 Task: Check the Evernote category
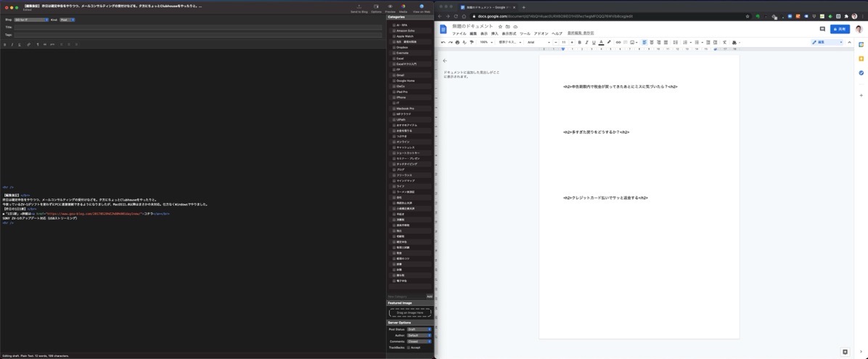[394, 52]
